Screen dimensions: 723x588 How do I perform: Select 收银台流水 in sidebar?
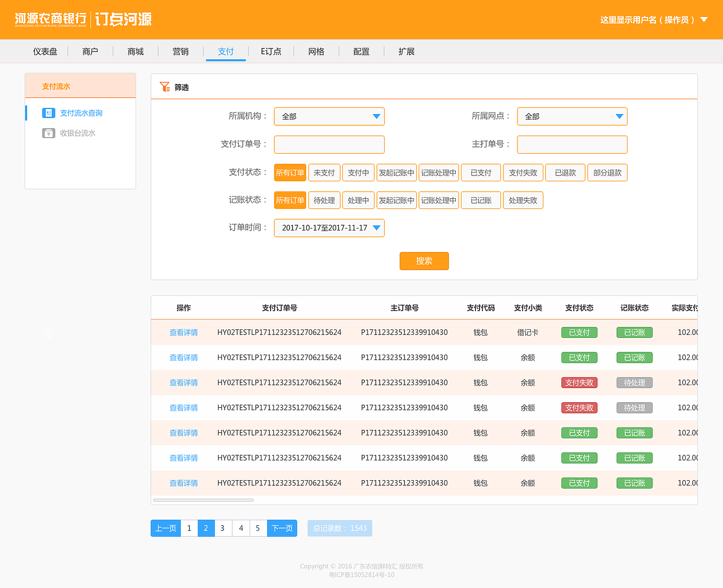pyautogui.click(x=78, y=133)
